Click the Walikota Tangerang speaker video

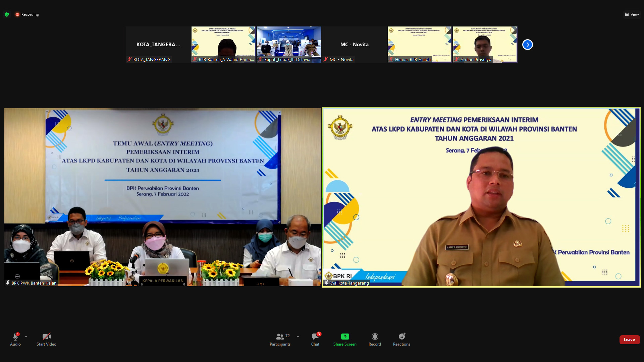[x=481, y=197]
